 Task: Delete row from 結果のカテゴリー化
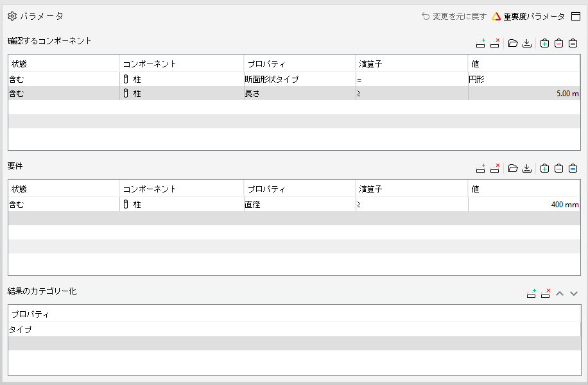[x=546, y=293]
